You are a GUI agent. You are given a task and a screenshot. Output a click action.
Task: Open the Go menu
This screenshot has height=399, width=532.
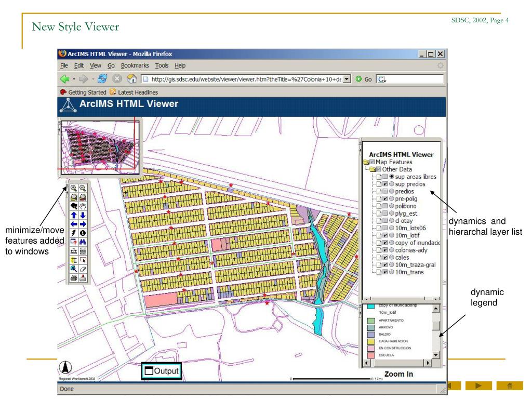[x=111, y=65]
